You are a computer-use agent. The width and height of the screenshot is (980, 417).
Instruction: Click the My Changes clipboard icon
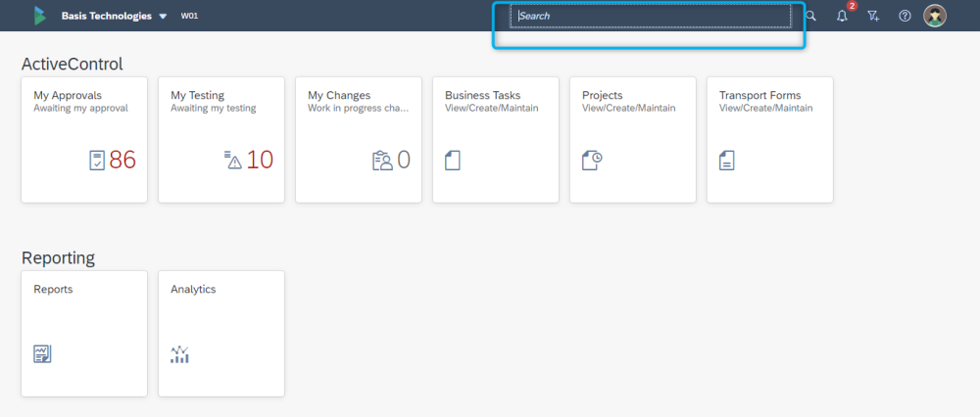tap(381, 161)
